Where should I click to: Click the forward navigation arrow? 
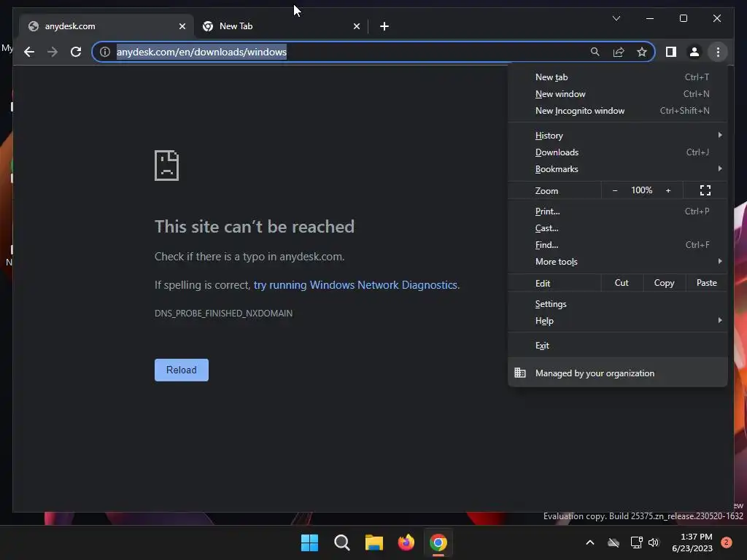[53, 52]
